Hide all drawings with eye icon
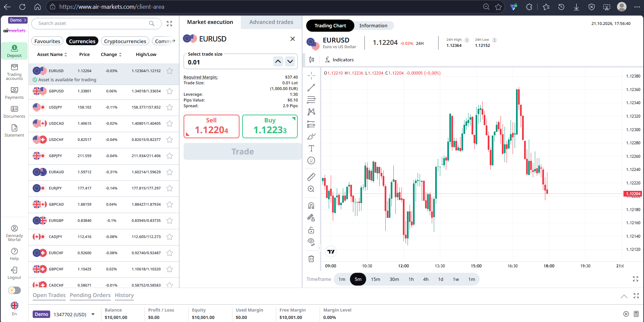This screenshot has width=644, height=322. pyautogui.click(x=311, y=242)
